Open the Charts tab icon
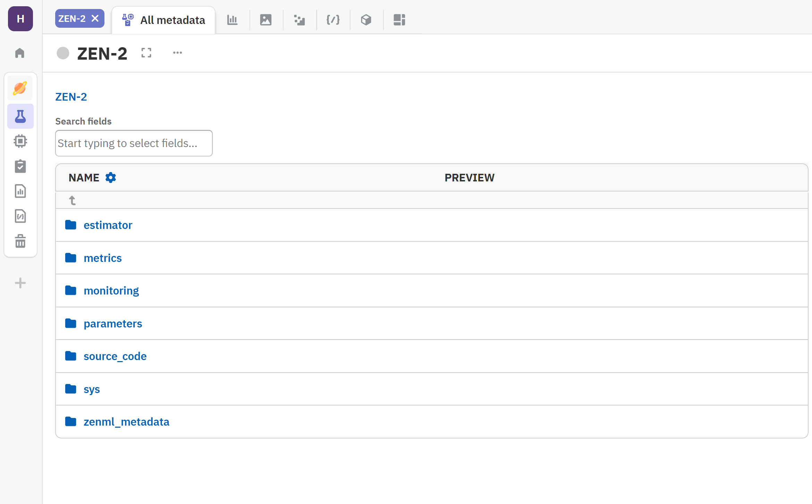The width and height of the screenshot is (812, 504). tap(232, 20)
